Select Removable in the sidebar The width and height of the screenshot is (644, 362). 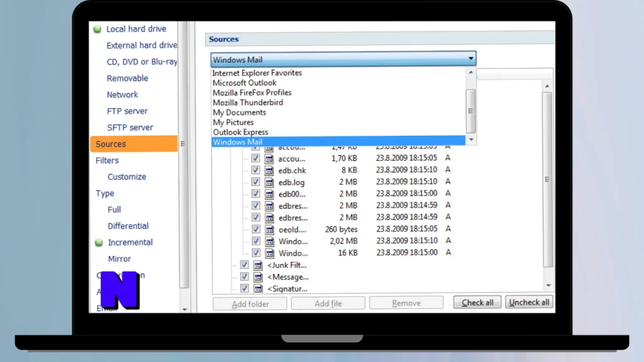127,79
